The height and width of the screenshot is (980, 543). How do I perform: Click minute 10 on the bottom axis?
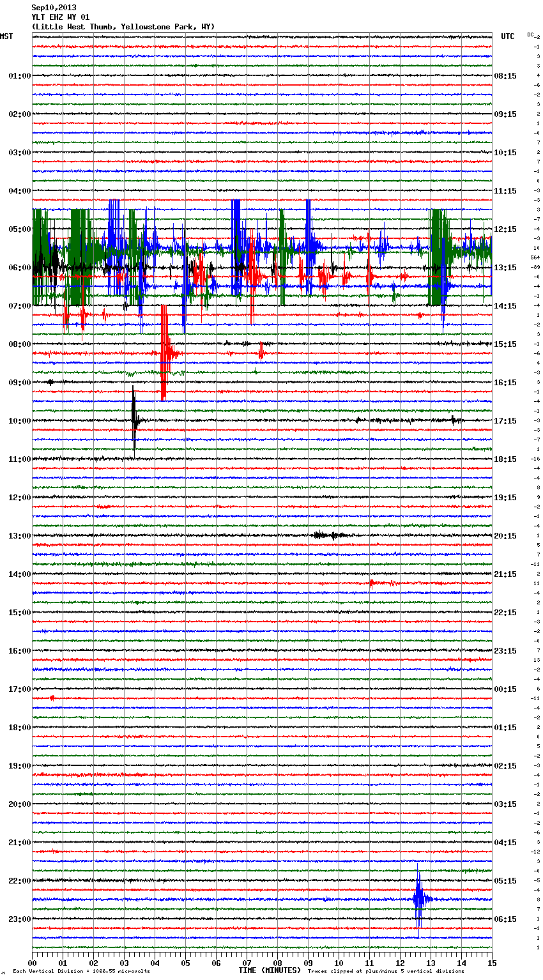point(339,963)
